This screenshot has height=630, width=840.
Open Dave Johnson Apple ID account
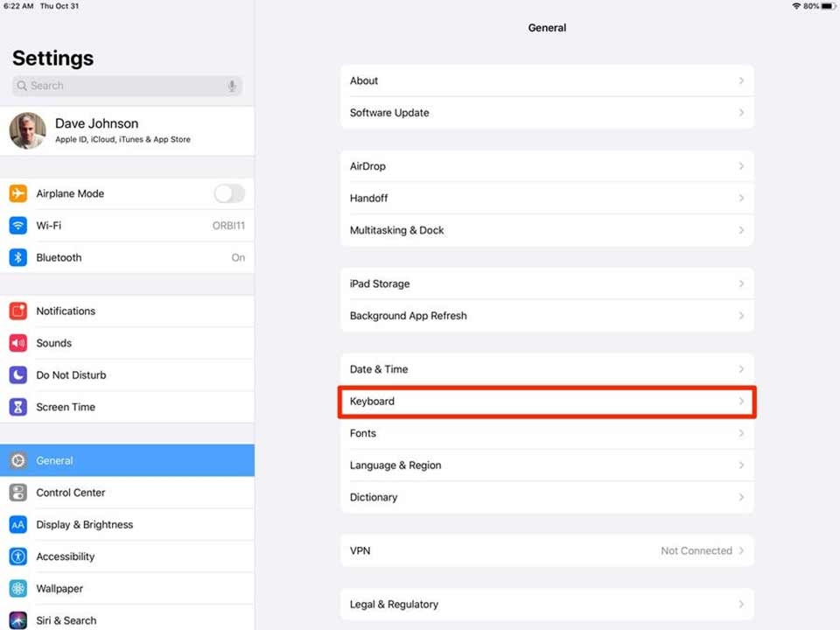point(127,130)
